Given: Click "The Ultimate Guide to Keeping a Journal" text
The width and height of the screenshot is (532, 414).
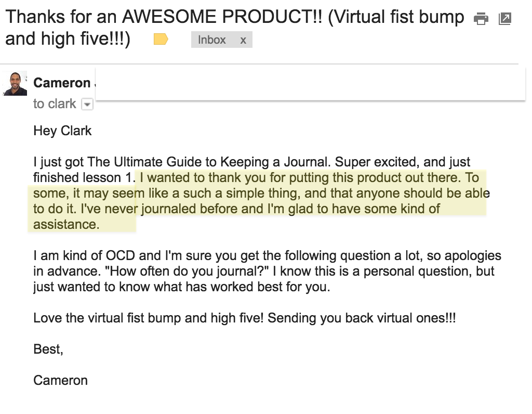Looking at the screenshot, I should [x=208, y=162].
